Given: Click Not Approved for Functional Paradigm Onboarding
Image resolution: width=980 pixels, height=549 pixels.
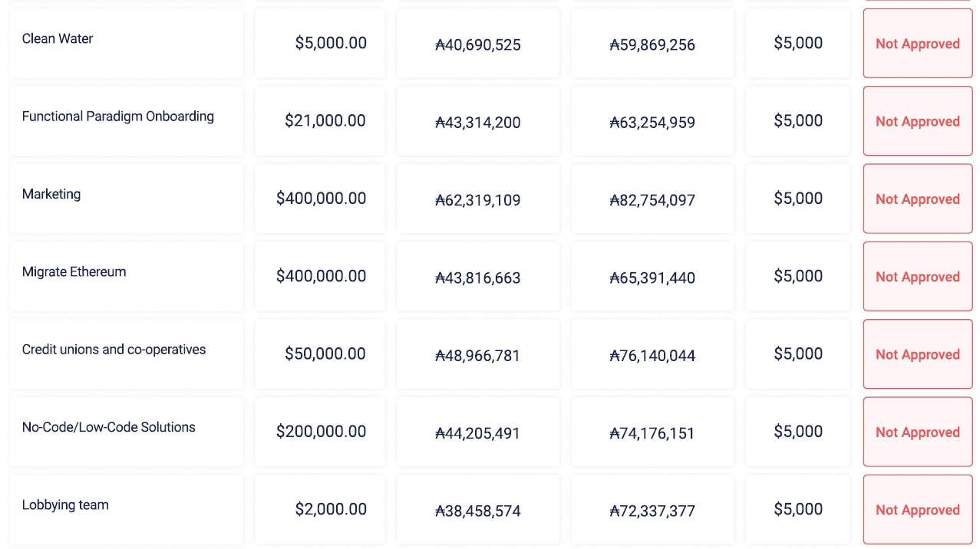Looking at the screenshot, I should click(x=917, y=121).
